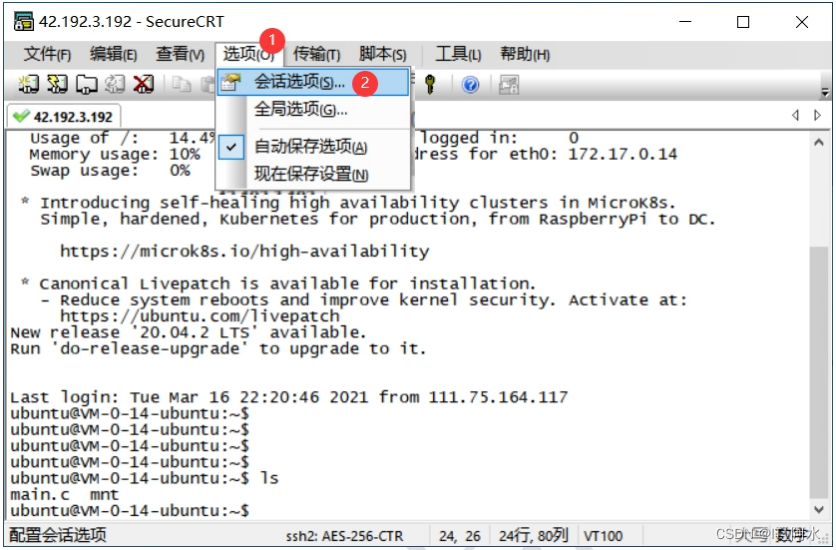836x550 pixels.
Task: Click the 选项(O) menu
Action: point(248,54)
